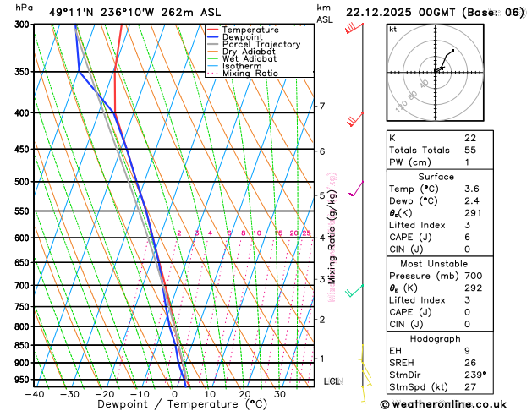Click the 350 pressure level label
The width and height of the screenshot is (532, 411).
(24, 72)
